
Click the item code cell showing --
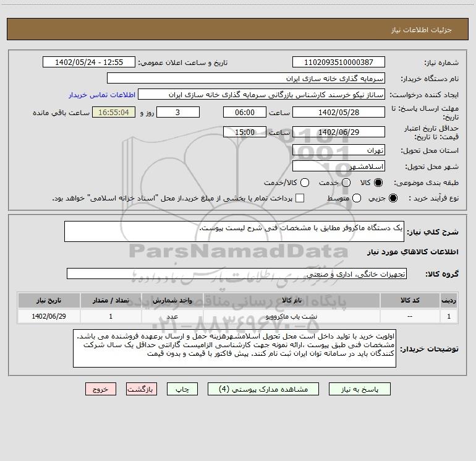point(410,316)
